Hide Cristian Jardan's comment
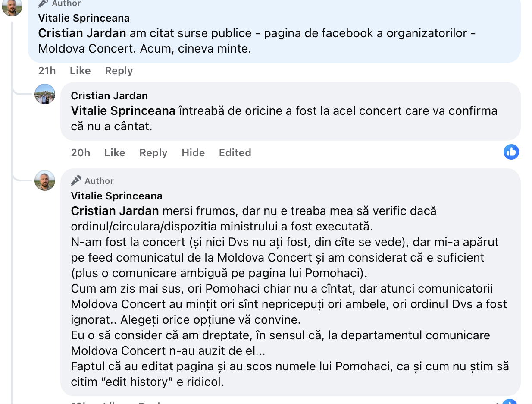 (x=193, y=153)
